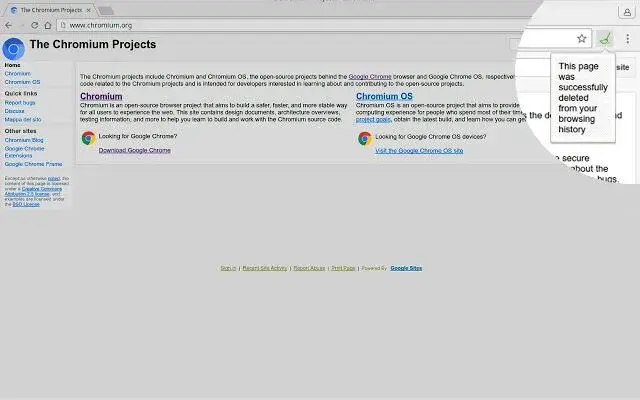Click the Chromium logo beside site title
Viewport: 640px width, 400px height.
click(13, 49)
